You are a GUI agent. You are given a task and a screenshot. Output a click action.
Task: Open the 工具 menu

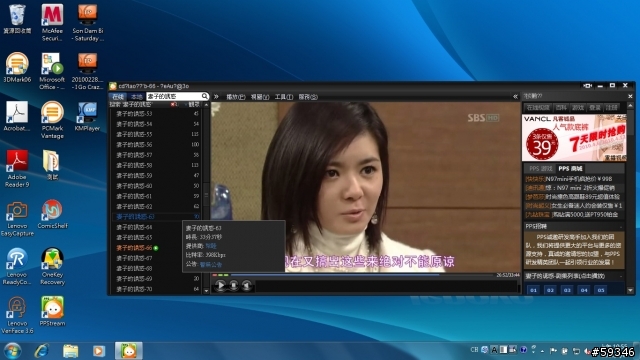[x=284, y=97]
